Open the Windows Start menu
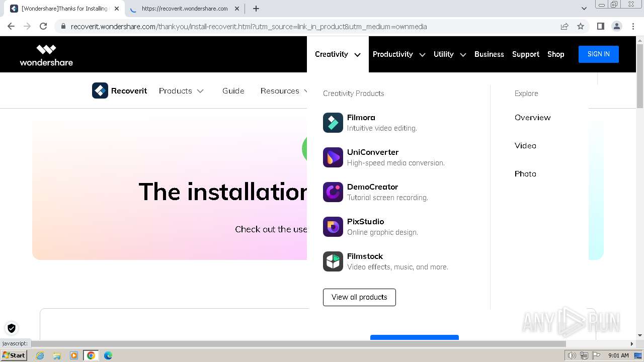This screenshot has height=362, width=644. tap(14, 355)
